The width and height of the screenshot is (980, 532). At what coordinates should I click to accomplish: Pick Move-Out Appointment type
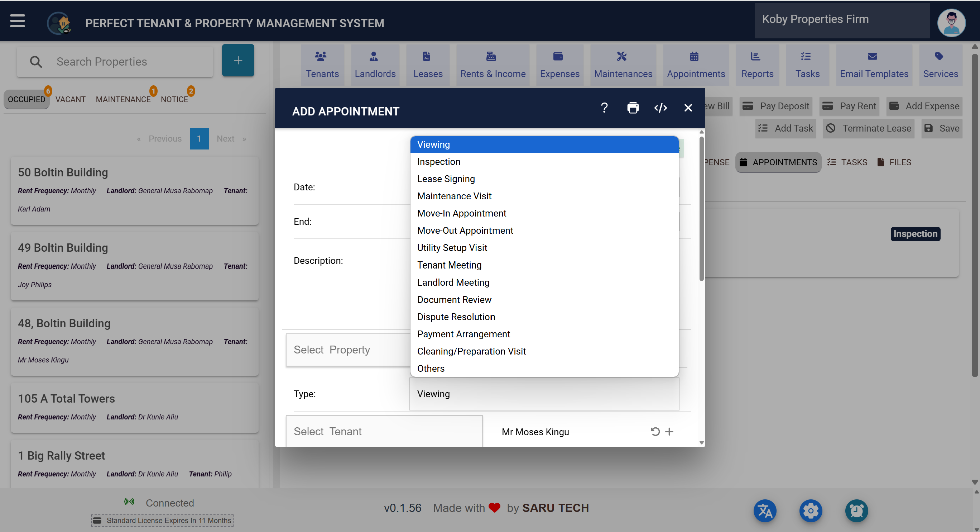click(x=544, y=231)
